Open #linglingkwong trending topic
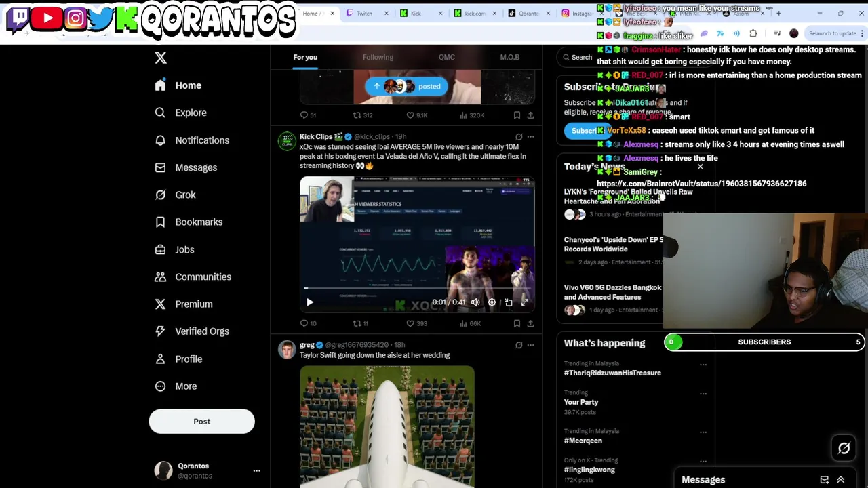Image resolution: width=868 pixels, height=488 pixels. (x=589, y=470)
